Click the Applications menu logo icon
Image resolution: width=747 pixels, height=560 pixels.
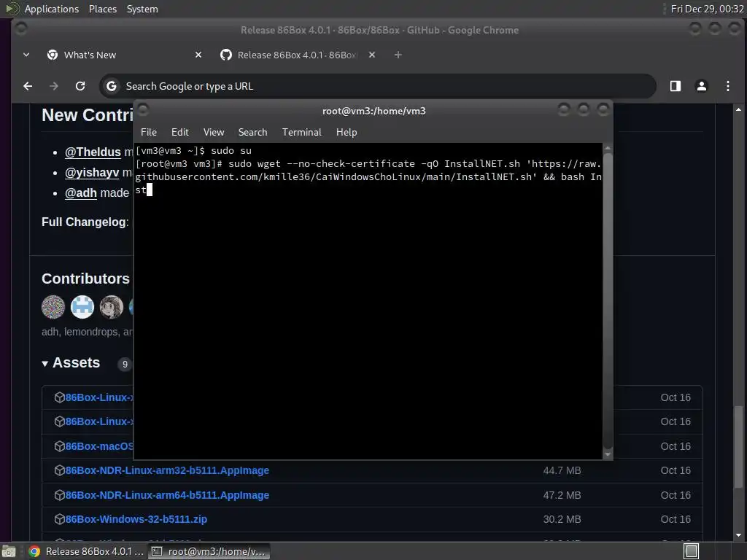point(12,9)
